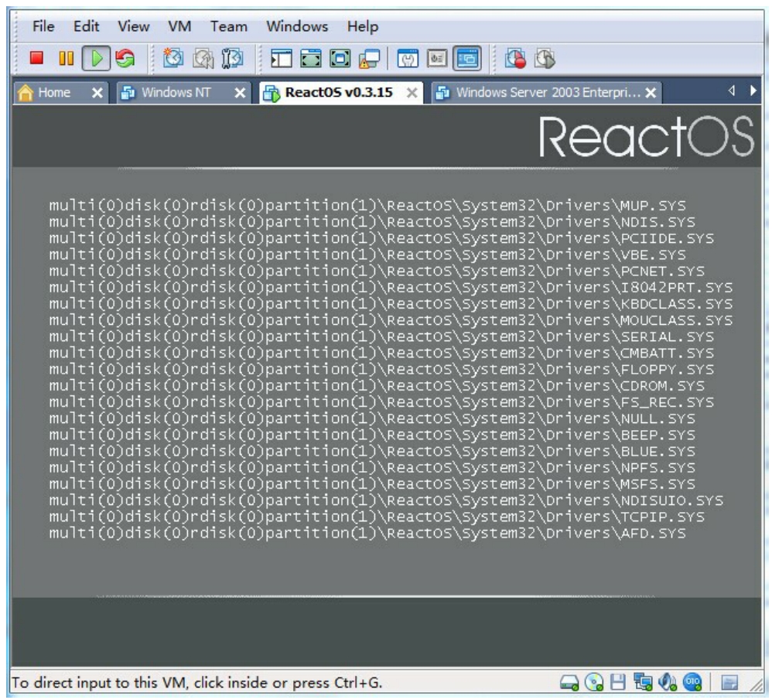Click the red Power Off button

click(x=36, y=58)
